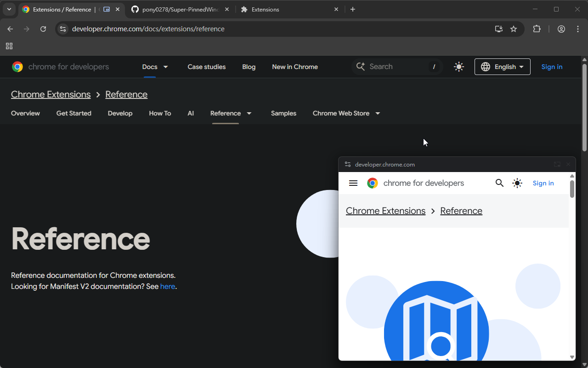
Task: Click the popup scrollbar down arrow
Action: click(572, 357)
